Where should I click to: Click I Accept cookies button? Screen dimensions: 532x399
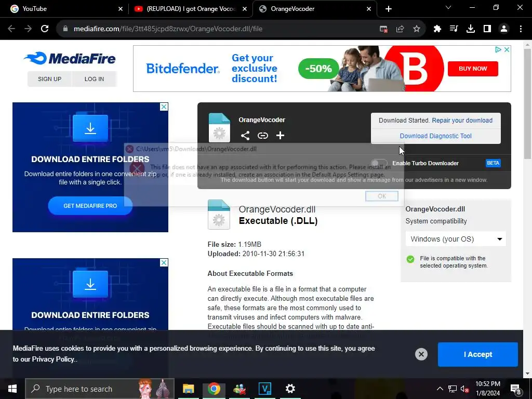click(x=478, y=354)
